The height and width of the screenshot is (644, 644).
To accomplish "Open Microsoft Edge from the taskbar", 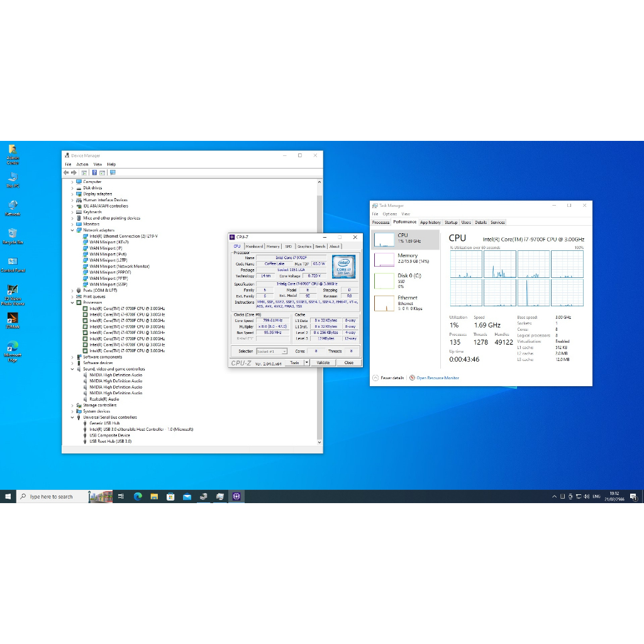I will coord(138,496).
